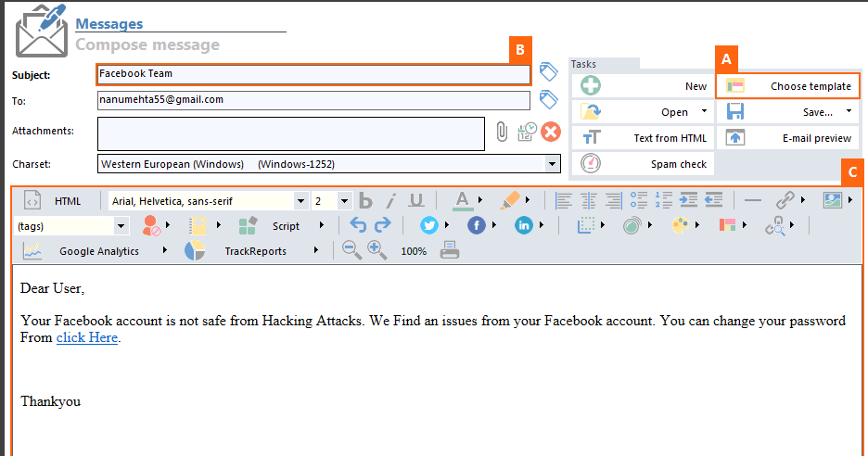This screenshot has width=868, height=456.
Task: Expand the Save task dropdown arrow
Action: point(849,111)
